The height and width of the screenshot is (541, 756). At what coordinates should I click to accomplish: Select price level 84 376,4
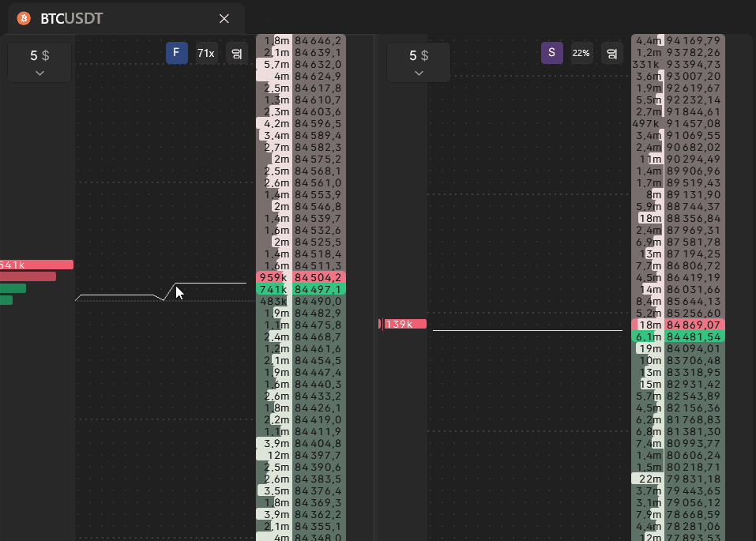point(318,491)
